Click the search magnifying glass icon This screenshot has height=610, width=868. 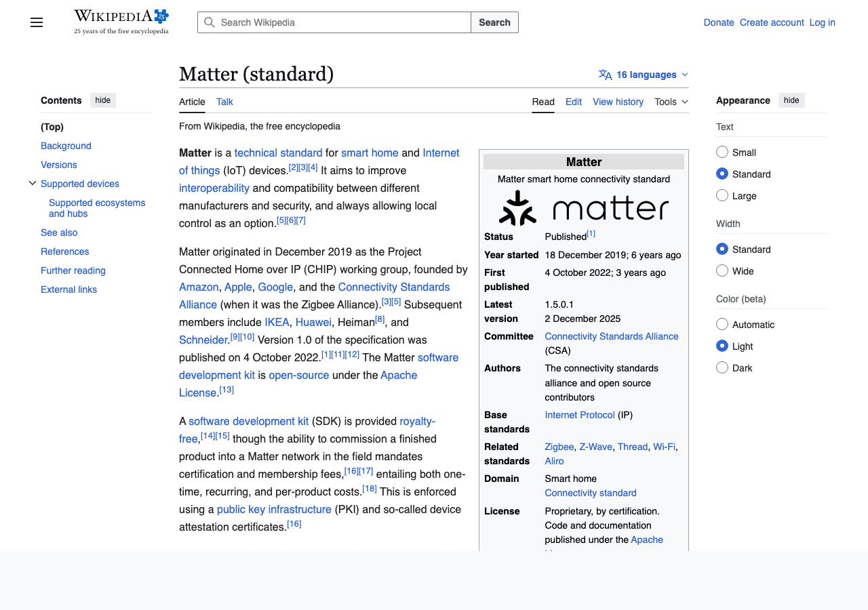coord(210,22)
